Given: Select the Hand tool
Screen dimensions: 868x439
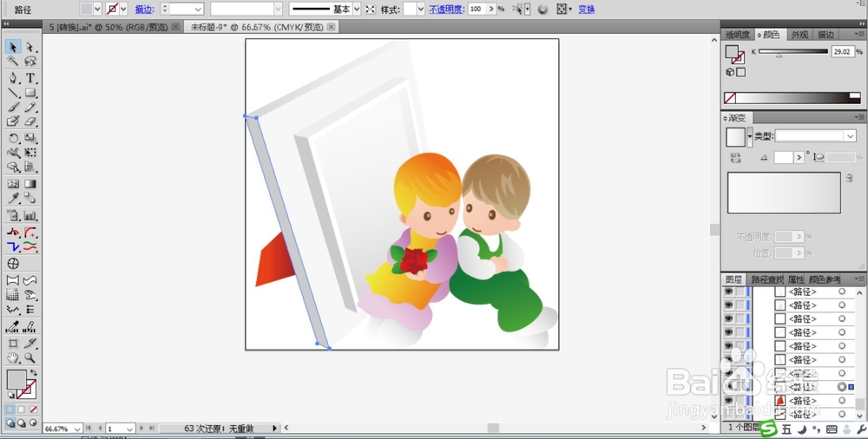Looking at the screenshot, I should (x=13, y=358).
